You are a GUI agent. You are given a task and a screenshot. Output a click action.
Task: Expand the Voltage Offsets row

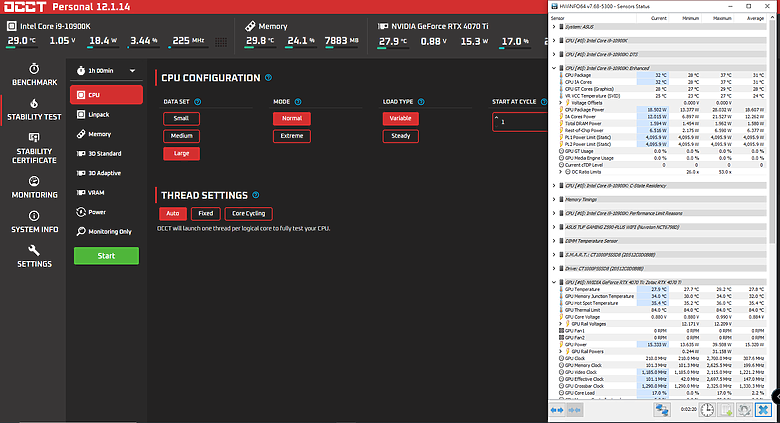tap(561, 103)
